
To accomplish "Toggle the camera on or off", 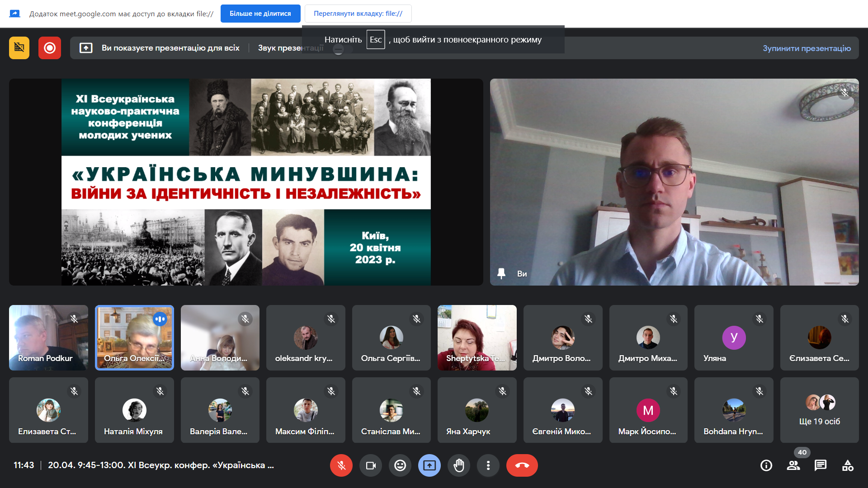I will (371, 465).
